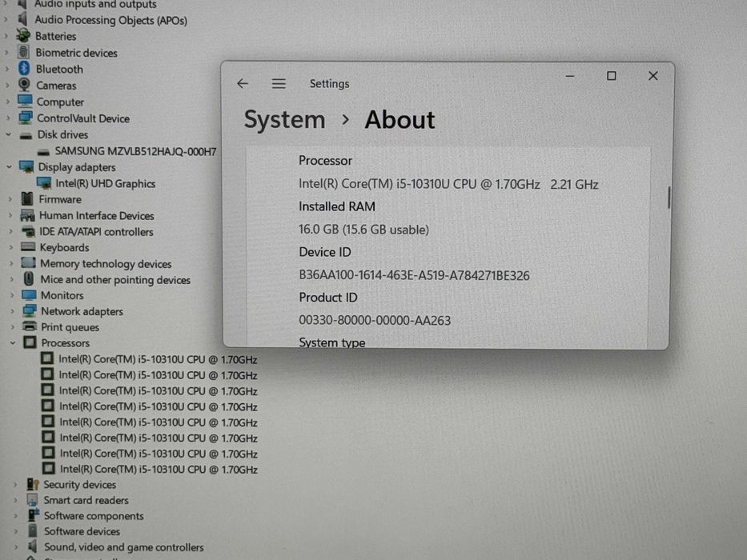Select the first i5-10310U processor entry
747x560 pixels.
tap(158, 359)
